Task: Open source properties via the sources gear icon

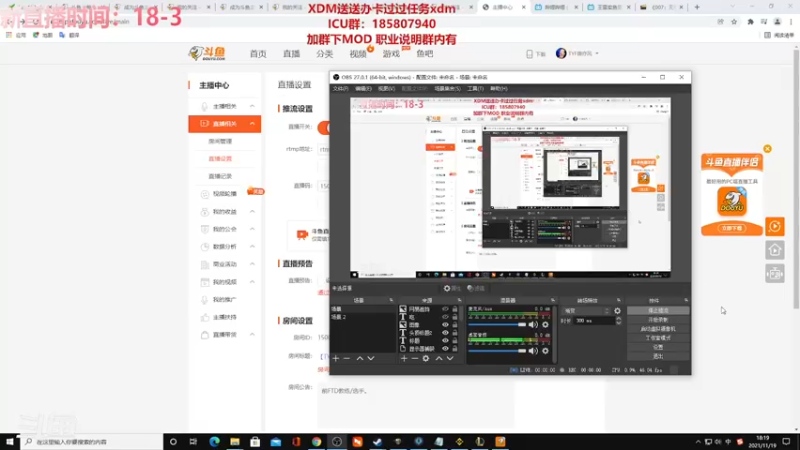Action: [x=426, y=359]
